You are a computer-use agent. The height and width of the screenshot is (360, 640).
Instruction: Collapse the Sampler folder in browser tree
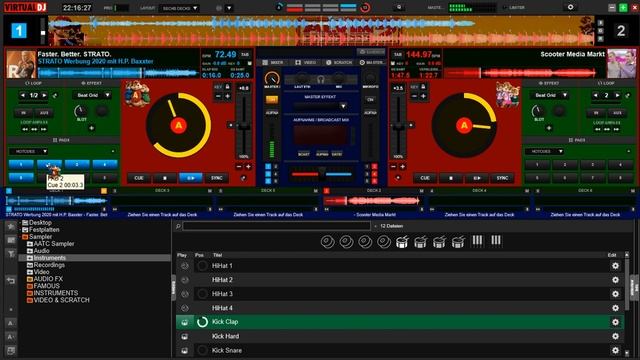(x=21, y=237)
